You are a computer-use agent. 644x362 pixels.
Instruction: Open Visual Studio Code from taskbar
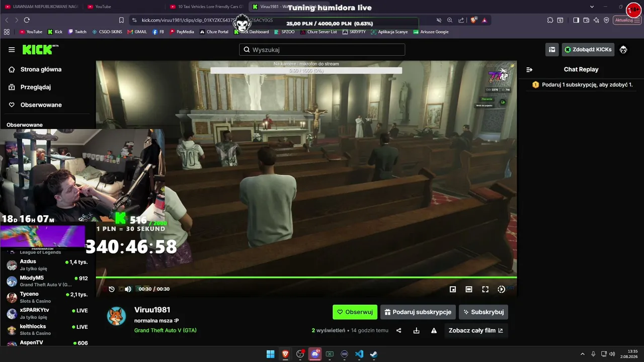[359, 354]
